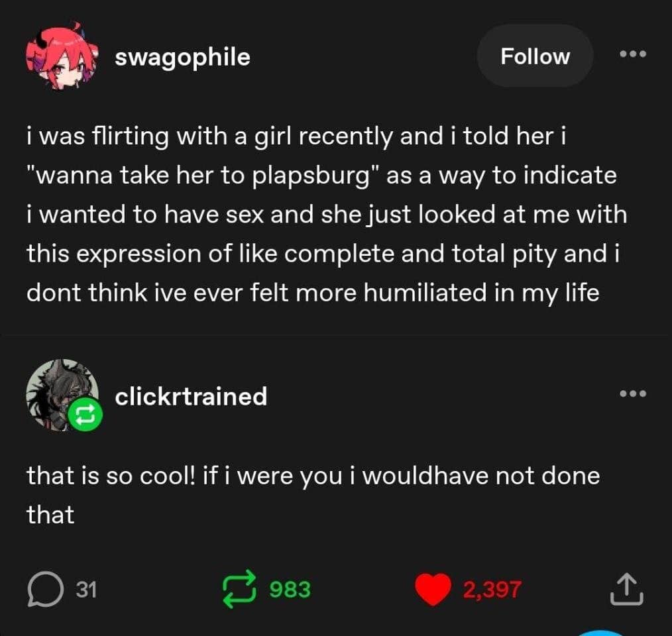Click the word "plapsburg" in the post
The height and width of the screenshot is (636, 672).
click(311, 176)
